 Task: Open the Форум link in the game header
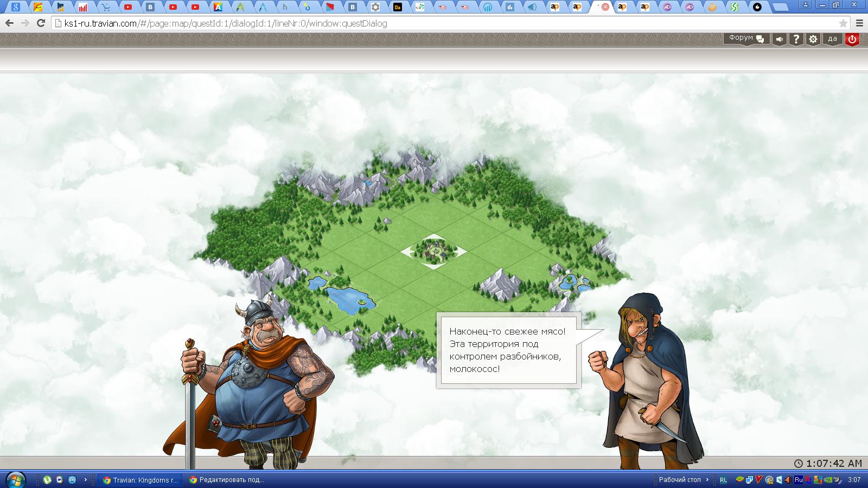pyautogui.click(x=746, y=38)
